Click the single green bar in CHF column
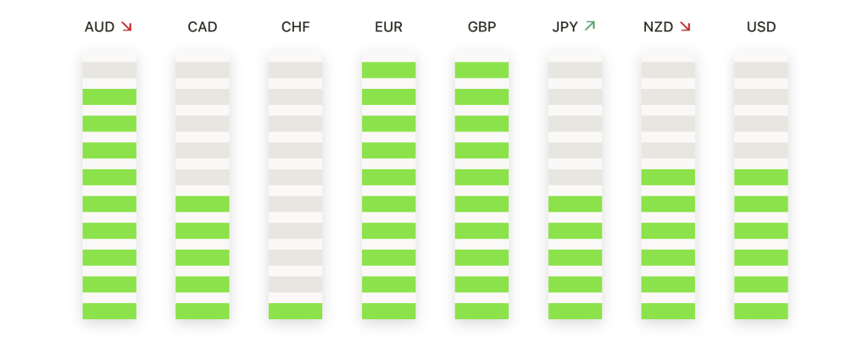Image resolution: width=868 pixels, height=342 pixels. pos(296,311)
